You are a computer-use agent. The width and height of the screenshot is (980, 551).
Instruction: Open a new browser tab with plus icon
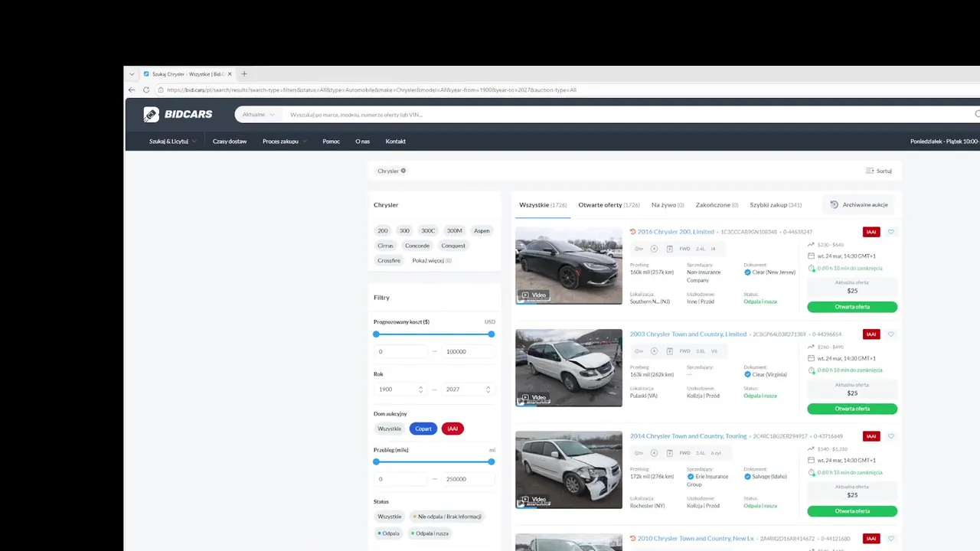tap(244, 74)
